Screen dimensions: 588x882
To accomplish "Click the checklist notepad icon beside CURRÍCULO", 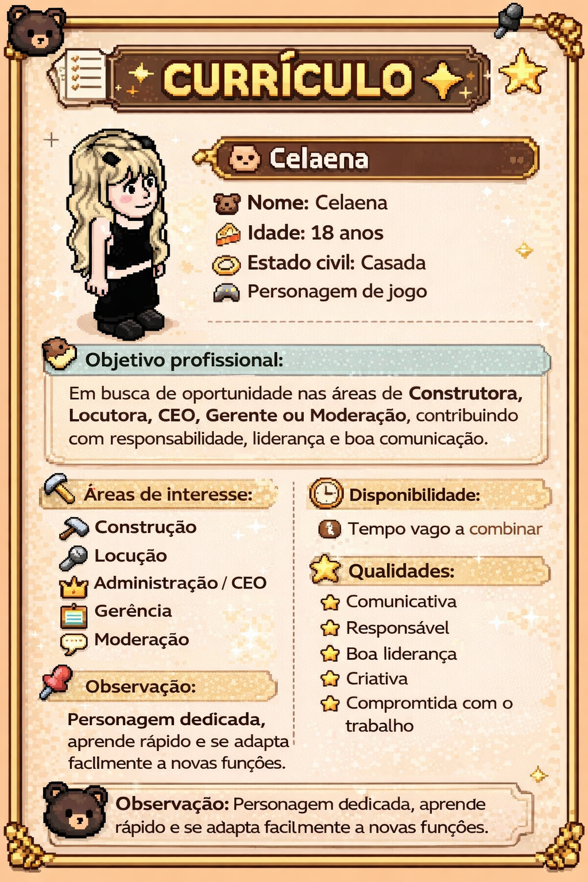I will tap(80, 76).
